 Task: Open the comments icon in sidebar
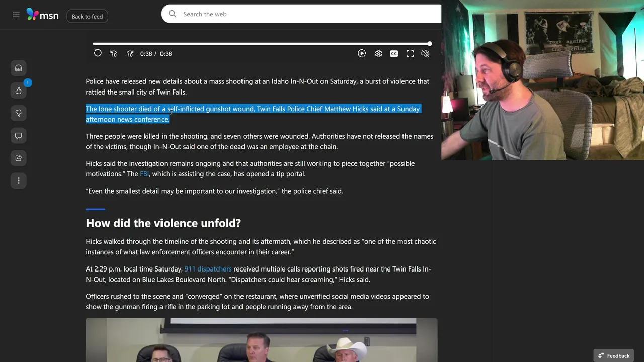click(19, 136)
